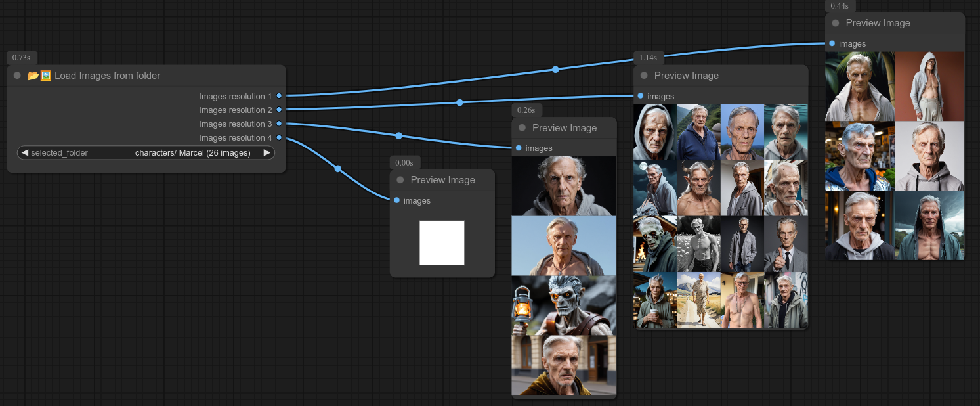
Task: Collapse the Preview Image node with four portraits
Action: pyautogui.click(x=522, y=128)
